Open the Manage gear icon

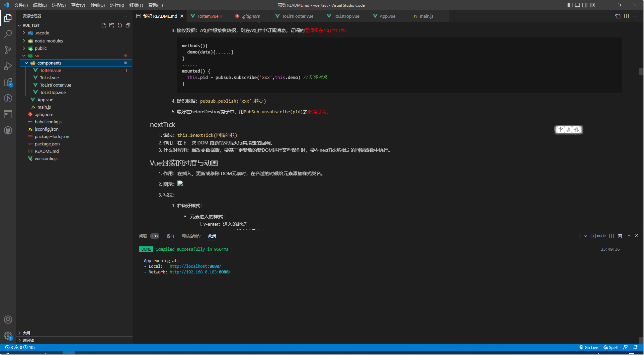tap(8, 336)
